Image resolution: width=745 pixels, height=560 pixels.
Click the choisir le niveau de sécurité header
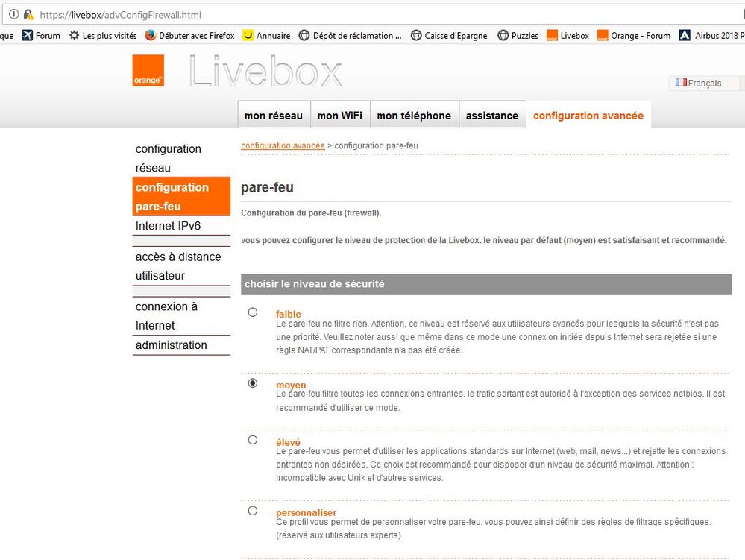point(486,284)
